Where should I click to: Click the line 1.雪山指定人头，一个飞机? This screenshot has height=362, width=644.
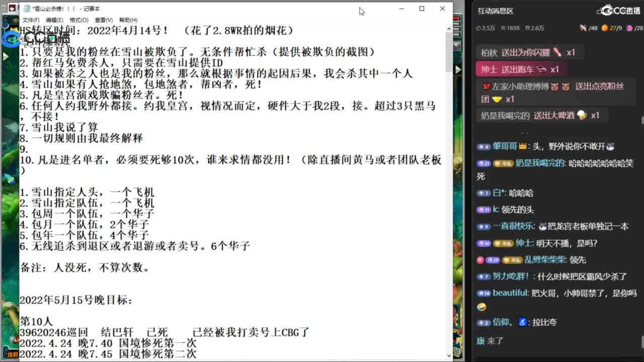(87, 193)
